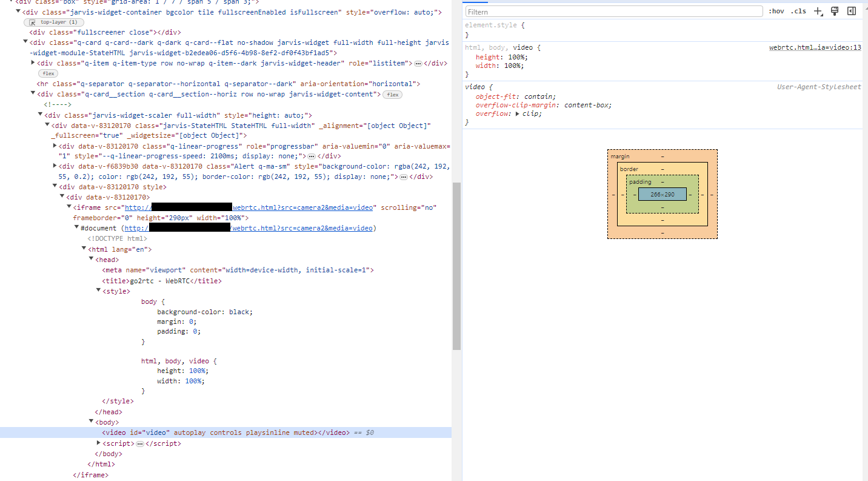This screenshot has height=481, width=868.
Task: Click the flex badge beside jarvis-widget-content
Action: [x=393, y=95]
